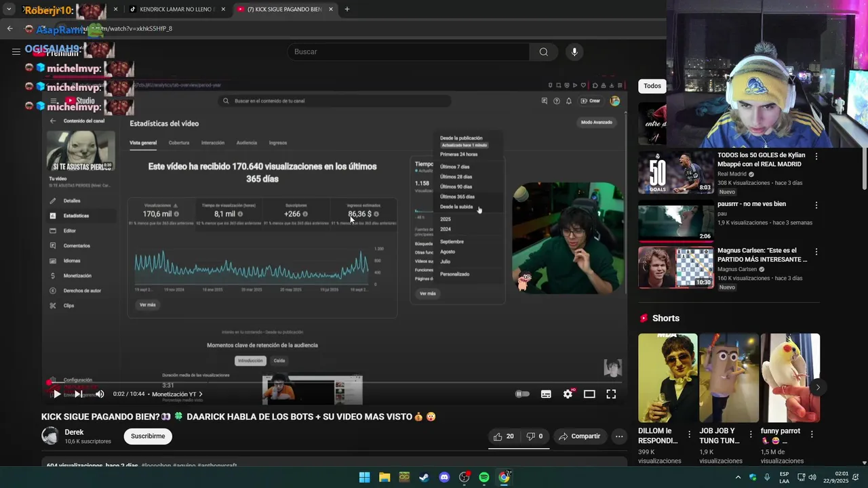
Task: Play the YouTube video
Action: pos(57,394)
